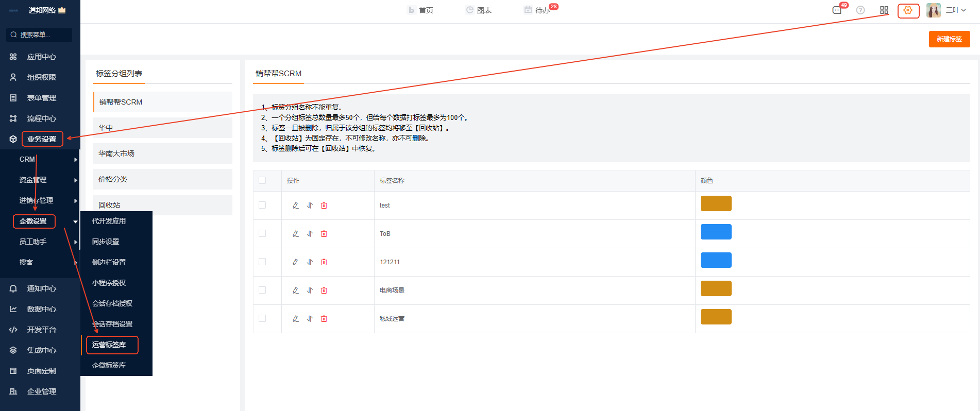Select the checkbox for 电商场景 row

point(262,290)
